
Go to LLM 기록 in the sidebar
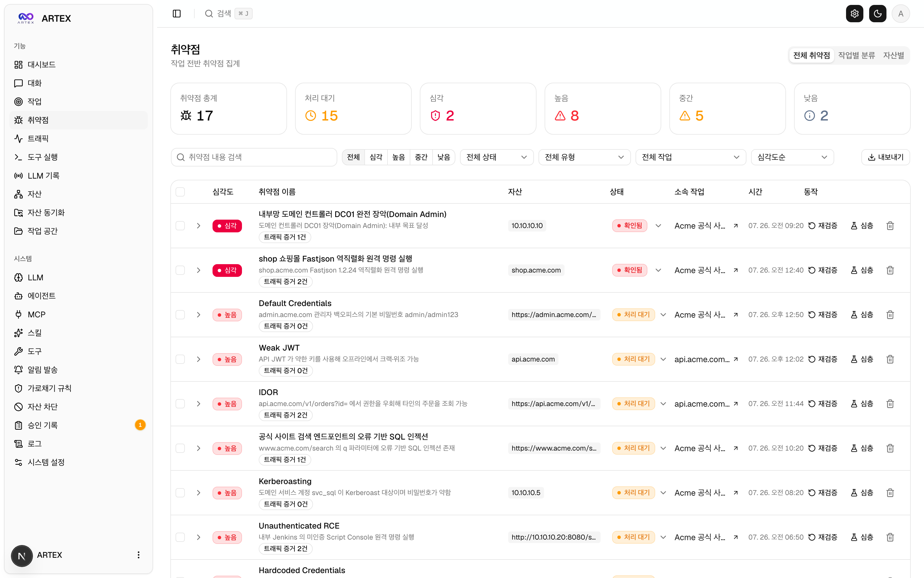(78, 175)
